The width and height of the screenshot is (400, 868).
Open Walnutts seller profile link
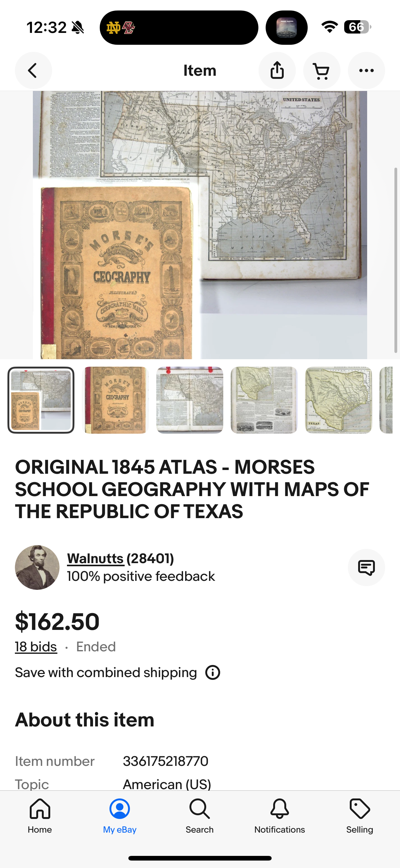click(95, 558)
